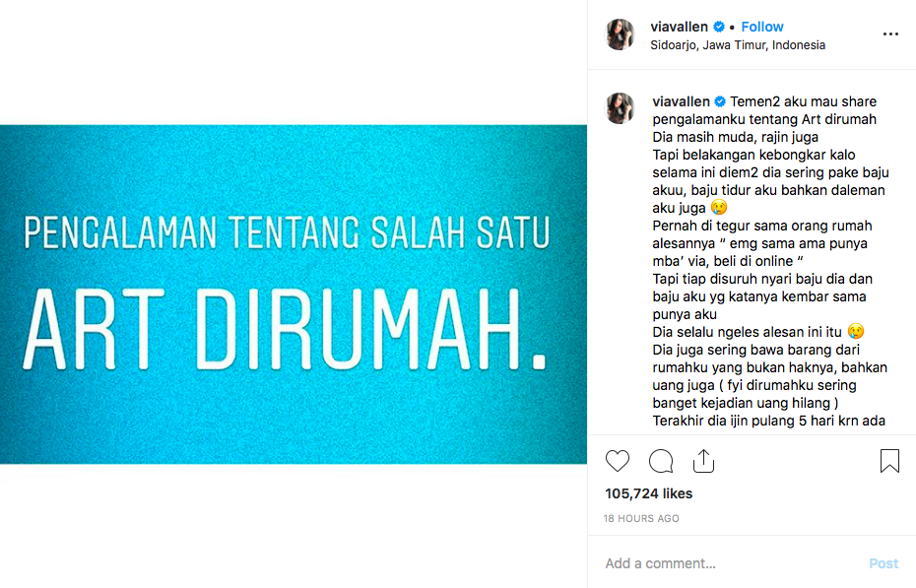Click the PENGALAMAN TENTANG SALAH SATU headline
916x588 pixels.
coord(287,233)
